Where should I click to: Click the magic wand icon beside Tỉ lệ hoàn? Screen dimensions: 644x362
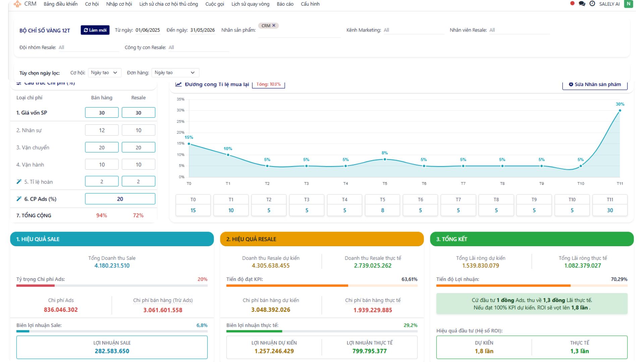click(19, 182)
